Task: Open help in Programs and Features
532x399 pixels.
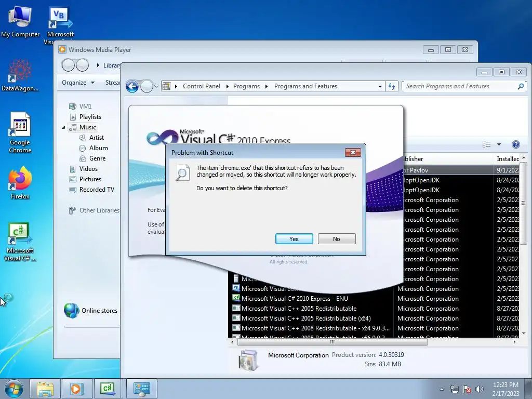Action: [515, 144]
